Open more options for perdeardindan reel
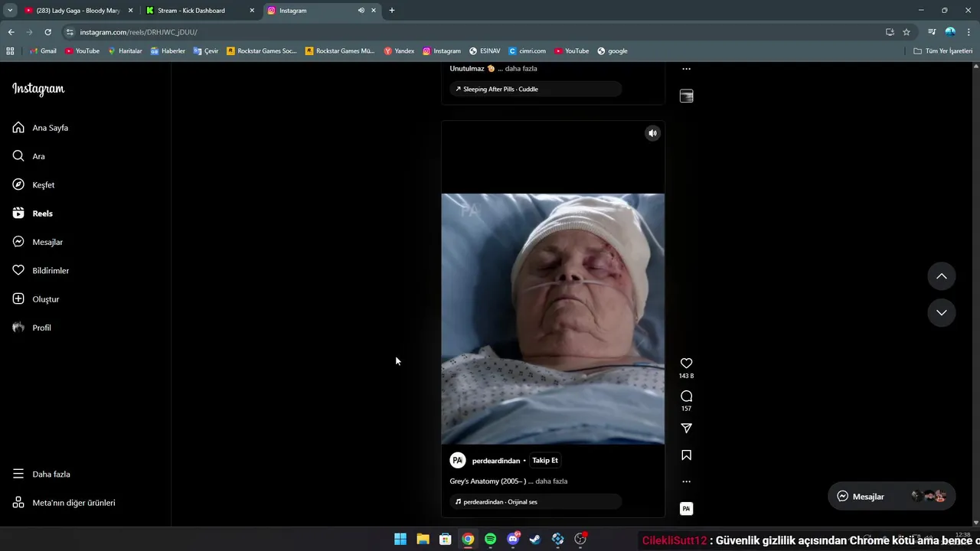 (x=686, y=482)
